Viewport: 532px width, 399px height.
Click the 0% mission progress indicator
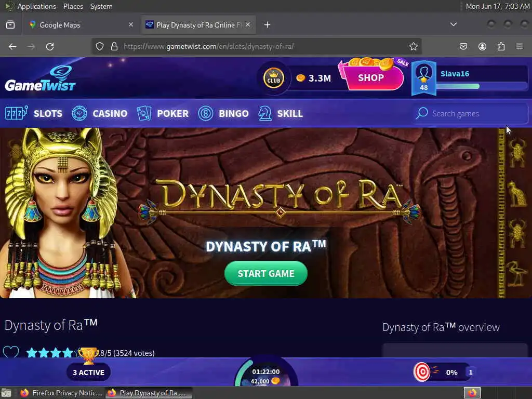coord(451,373)
